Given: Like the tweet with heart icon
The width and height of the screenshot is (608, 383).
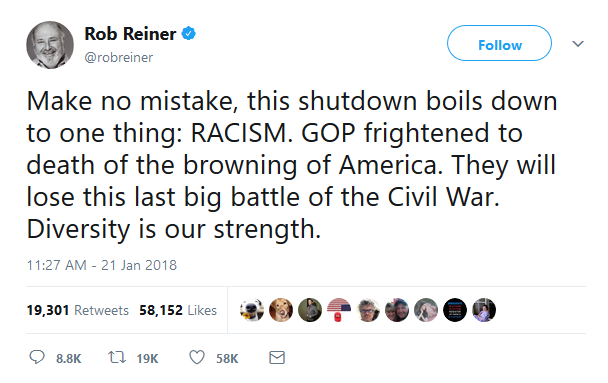Looking at the screenshot, I should [197, 357].
